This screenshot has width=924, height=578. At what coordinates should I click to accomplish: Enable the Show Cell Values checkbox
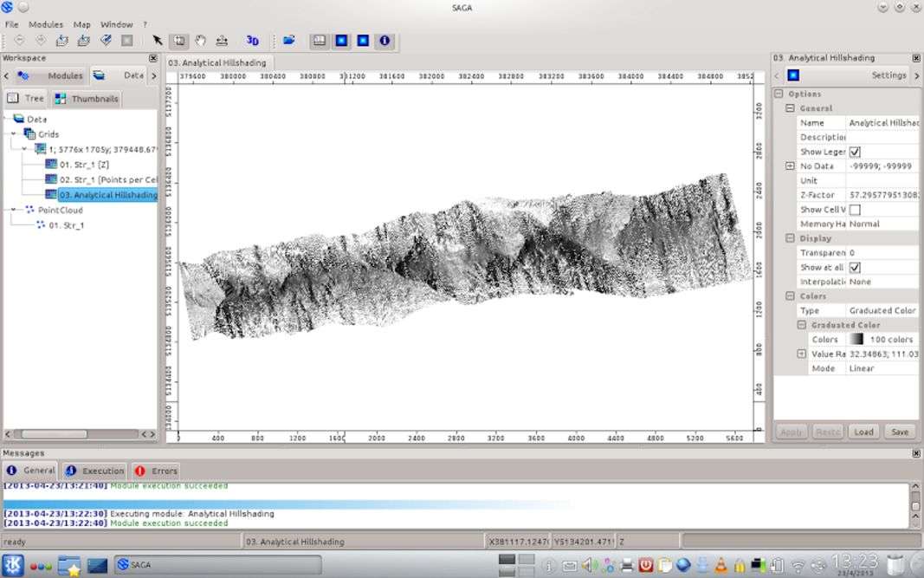[855, 210]
